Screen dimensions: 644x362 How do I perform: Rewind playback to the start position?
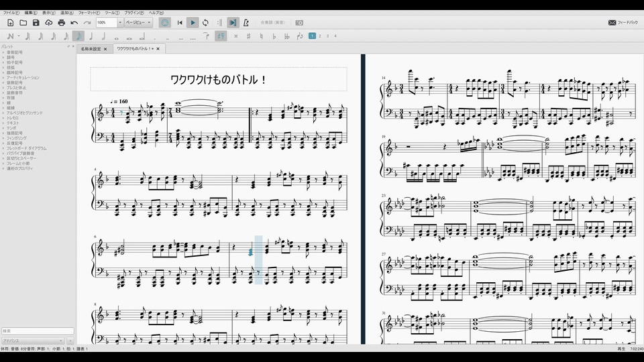(180, 23)
